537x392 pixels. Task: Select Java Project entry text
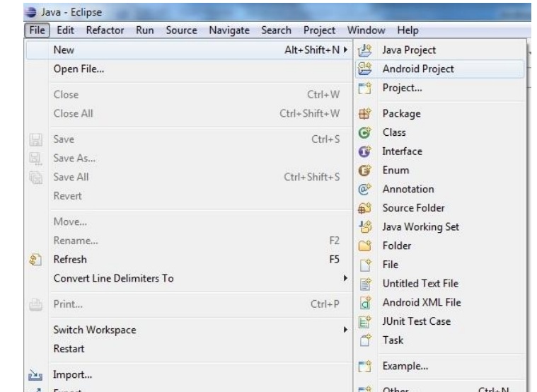[x=409, y=50]
